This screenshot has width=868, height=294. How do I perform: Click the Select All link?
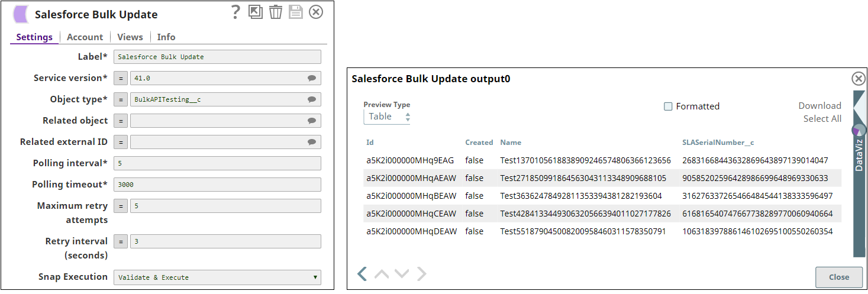click(x=822, y=118)
